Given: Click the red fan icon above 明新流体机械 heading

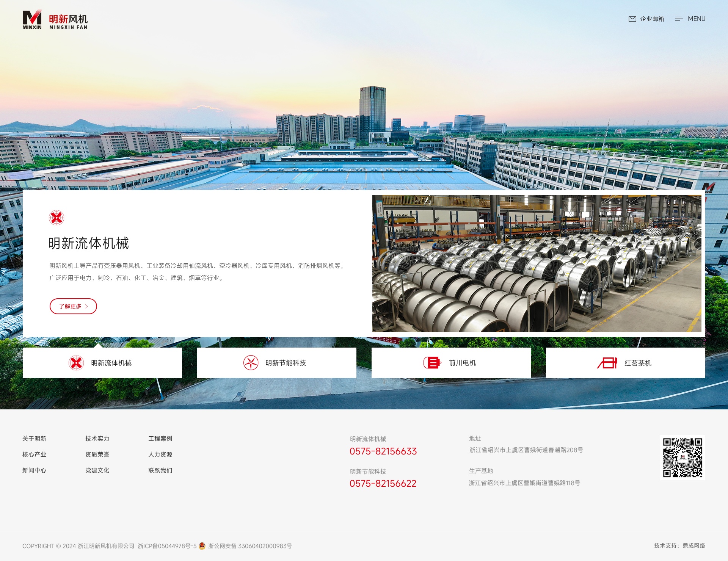Looking at the screenshot, I should coord(56,218).
